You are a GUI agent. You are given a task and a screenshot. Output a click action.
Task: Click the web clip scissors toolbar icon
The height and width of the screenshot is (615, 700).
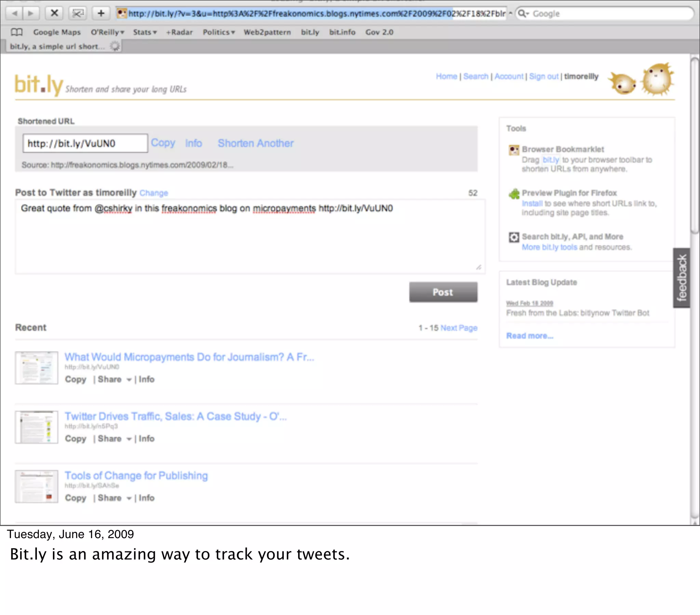(78, 13)
